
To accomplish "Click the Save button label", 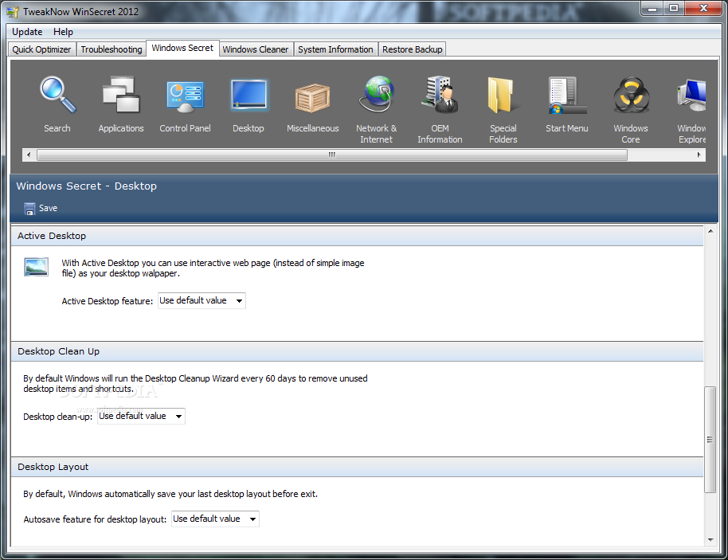I will click(49, 208).
